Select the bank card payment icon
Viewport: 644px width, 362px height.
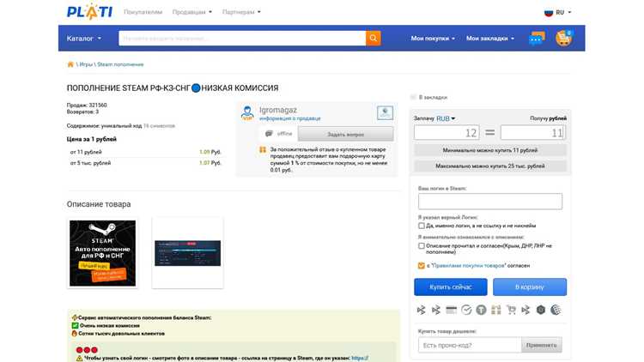[451, 310]
